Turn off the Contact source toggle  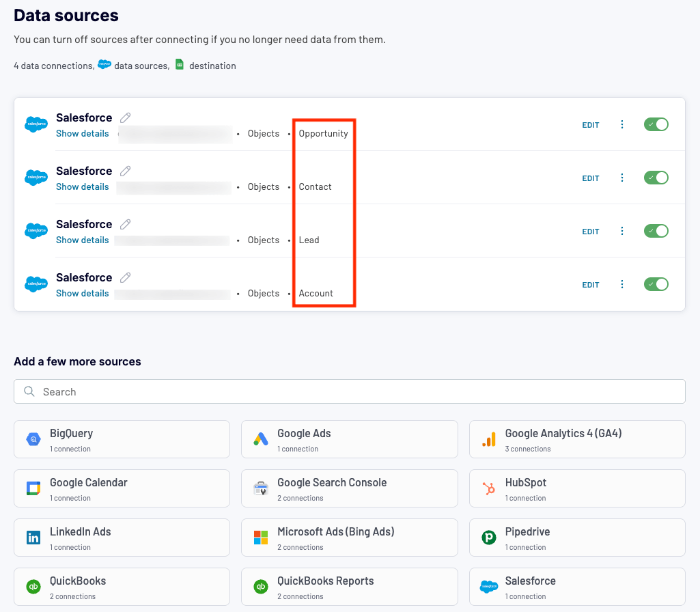(x=656, y=178)
